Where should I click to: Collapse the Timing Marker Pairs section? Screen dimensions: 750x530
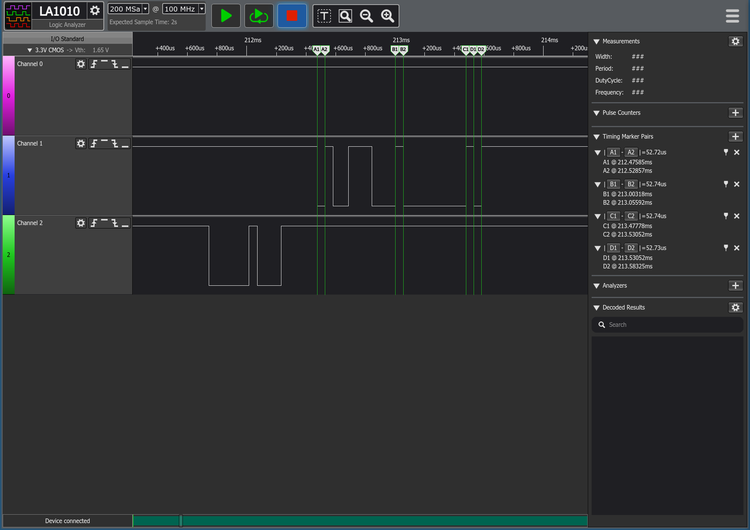click(x=596, y=137)
